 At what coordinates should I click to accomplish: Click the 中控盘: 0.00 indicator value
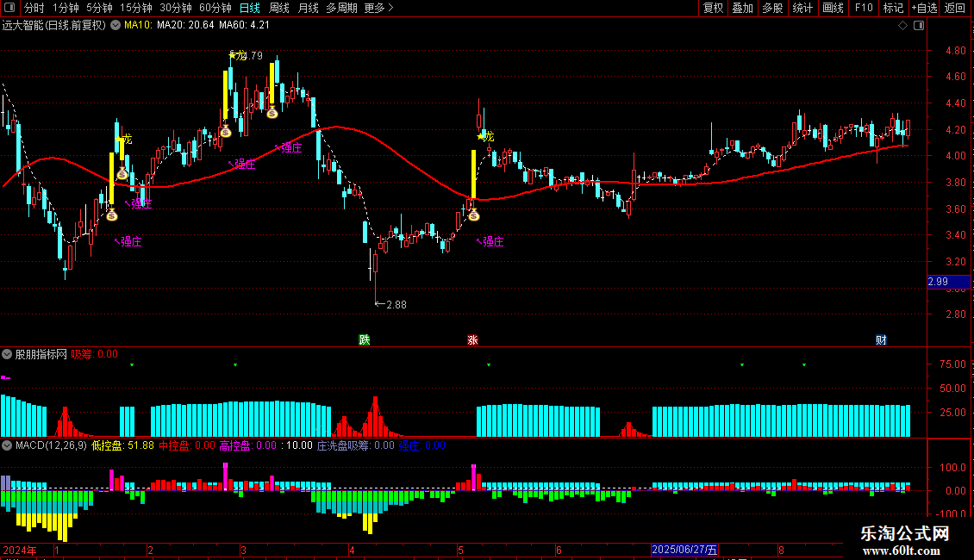pyautogui.click(x=187, y=445)
